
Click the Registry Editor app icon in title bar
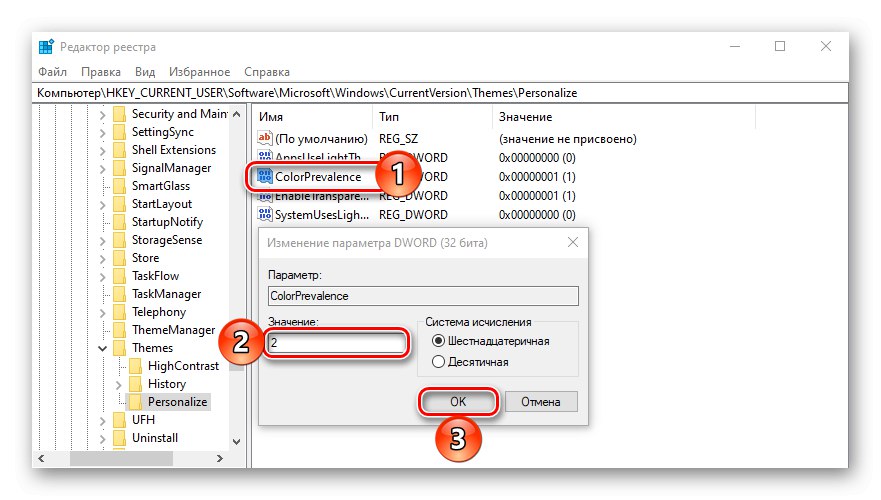pyautogui.click(x=46, y=47)
